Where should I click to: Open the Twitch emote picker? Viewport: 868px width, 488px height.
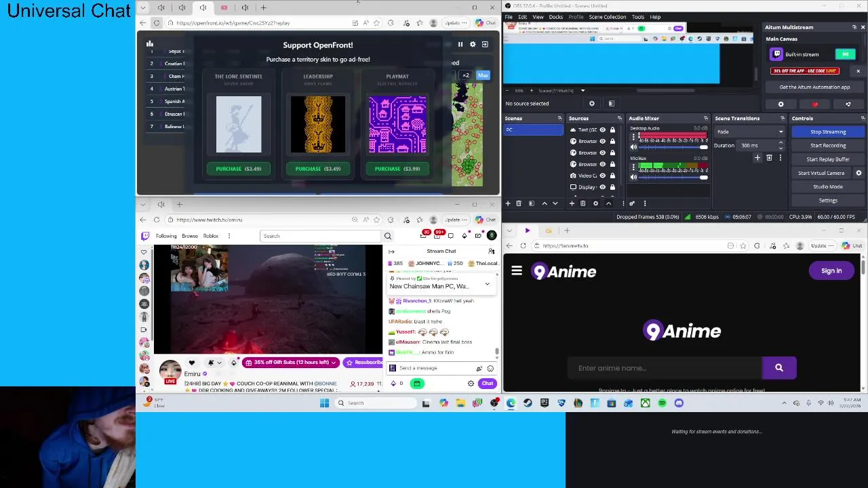490,368
